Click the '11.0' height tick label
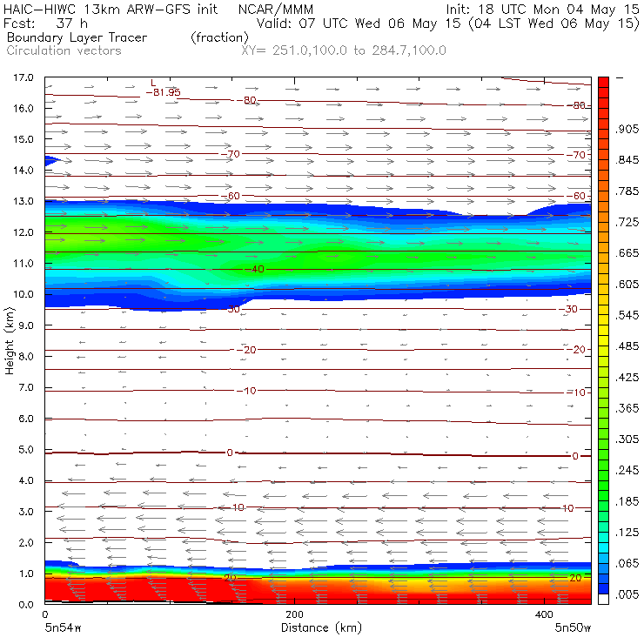Image resolution: width=644 pixels, height=644 pixels. (x=23, y=264)
